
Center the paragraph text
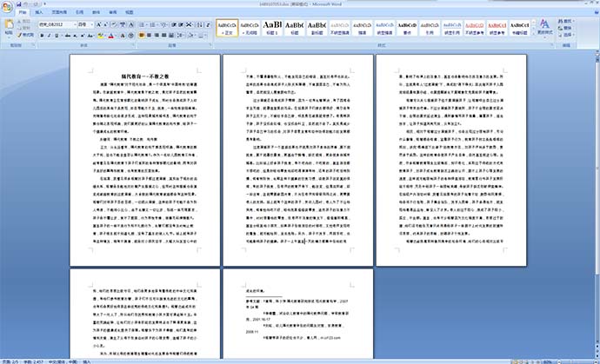coord(150,36)
